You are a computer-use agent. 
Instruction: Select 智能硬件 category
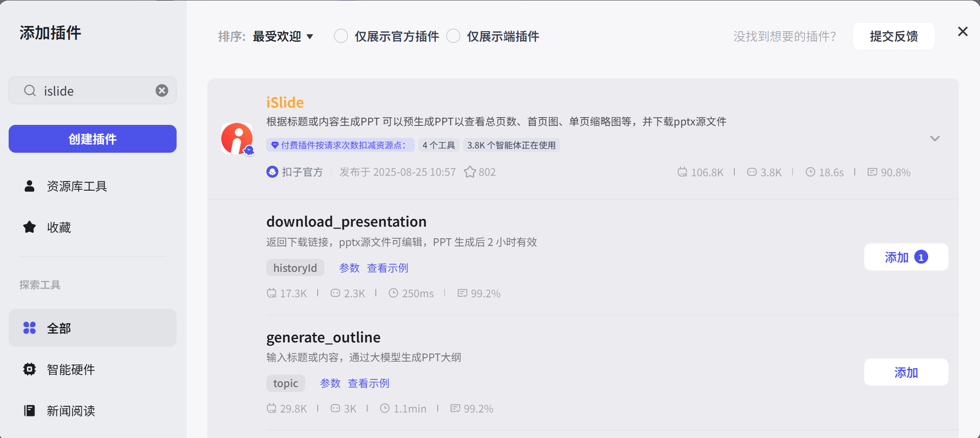pos(71,369)
